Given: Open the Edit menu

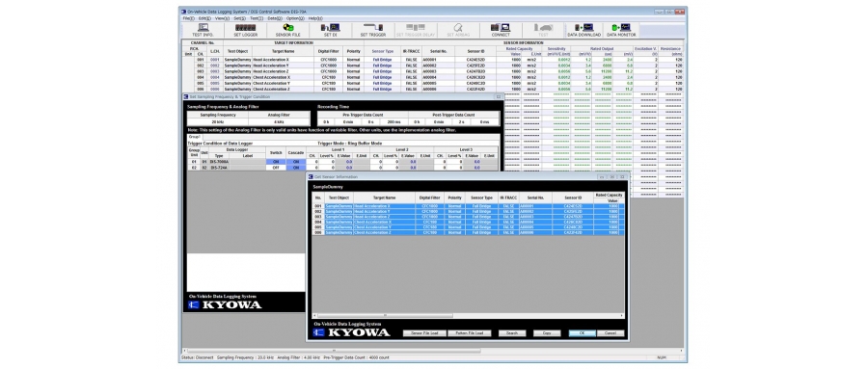Looking at the screenshot, I should tap(204, 18).
